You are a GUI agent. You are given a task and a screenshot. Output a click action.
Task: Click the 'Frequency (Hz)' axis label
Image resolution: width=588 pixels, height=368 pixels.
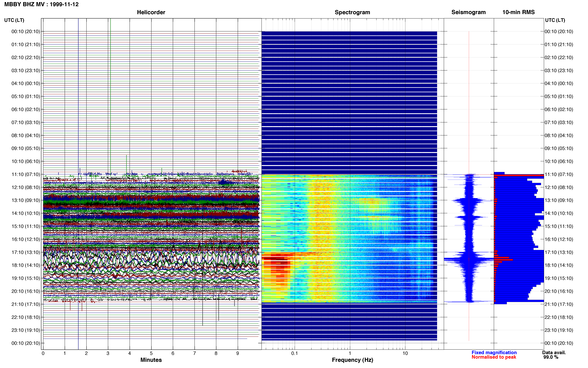point(352,360)
